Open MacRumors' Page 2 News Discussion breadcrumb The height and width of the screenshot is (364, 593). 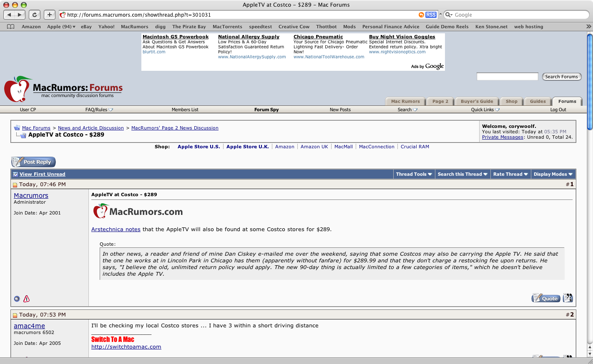click(175, 128)
